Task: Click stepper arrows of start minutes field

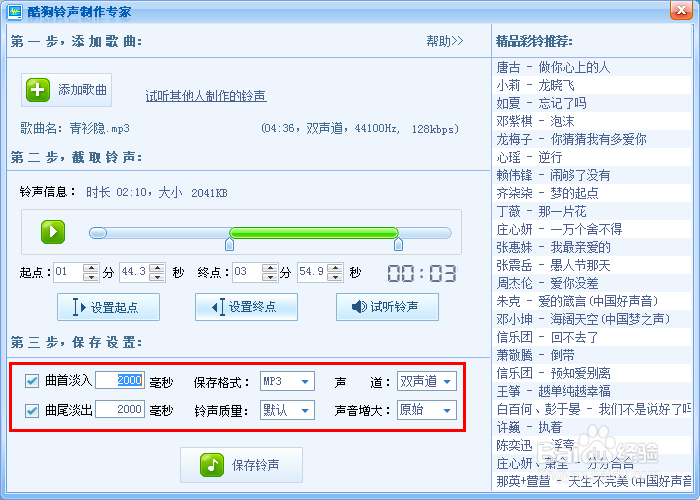Action: (91, 272)
